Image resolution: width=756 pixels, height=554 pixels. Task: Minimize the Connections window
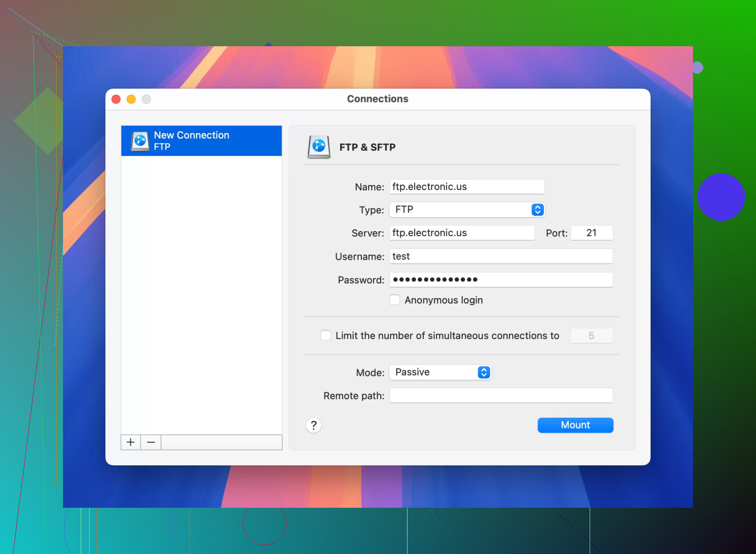pos(131,99)
